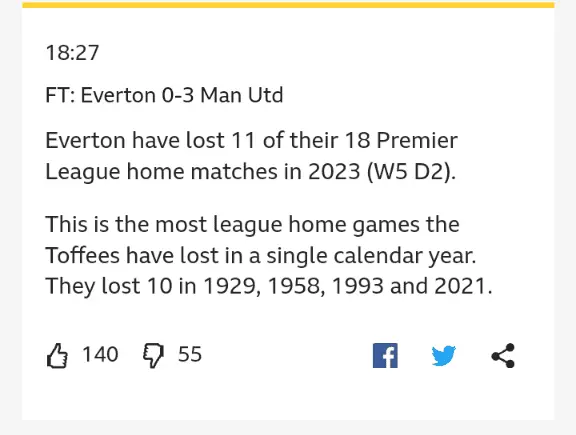Share this post on Facebook
576x435 pixels.
(385, 355)
